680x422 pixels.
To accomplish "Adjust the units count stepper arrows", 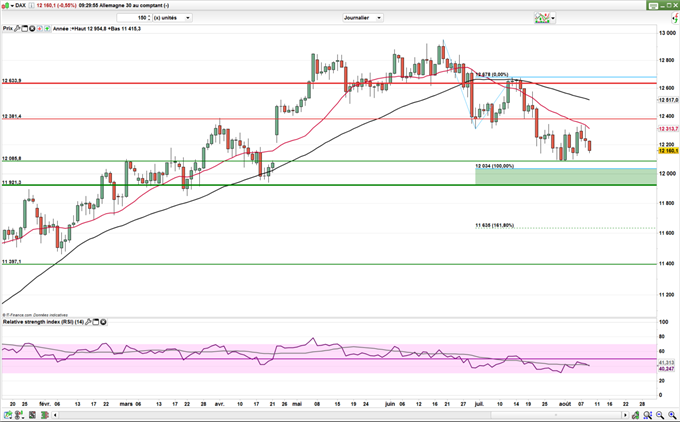I will click(x=149, y=18).
